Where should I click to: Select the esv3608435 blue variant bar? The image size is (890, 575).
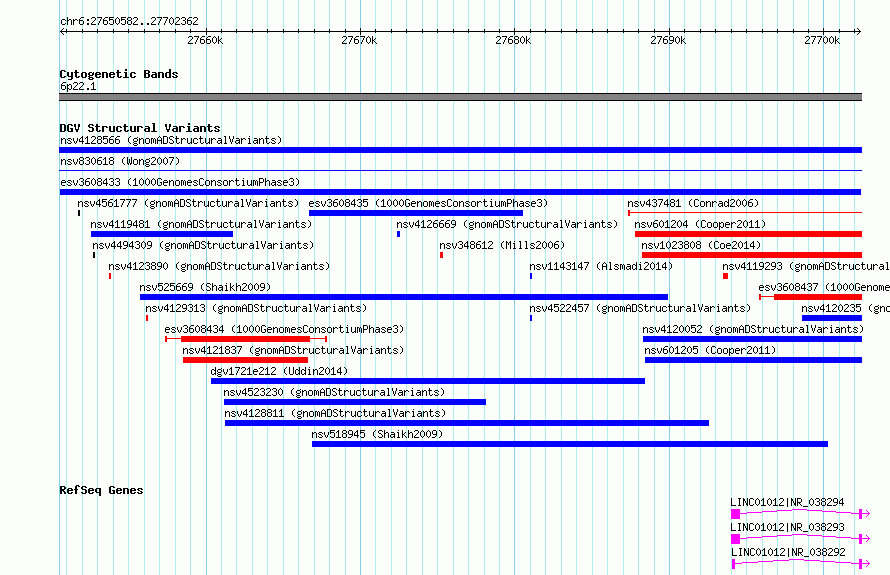pos(415,213)
